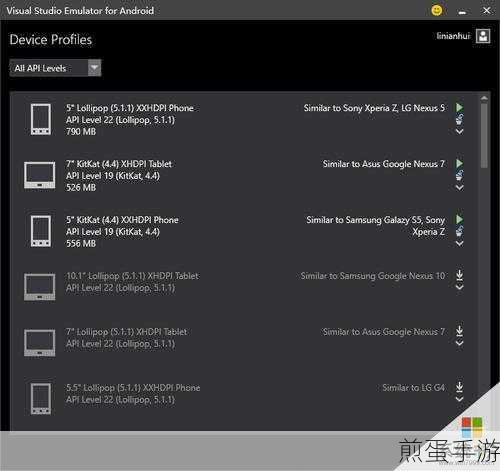This screenshot has height=471, width=500.
Task: Click the smiley feedback icon
Action: coord(437,10)
